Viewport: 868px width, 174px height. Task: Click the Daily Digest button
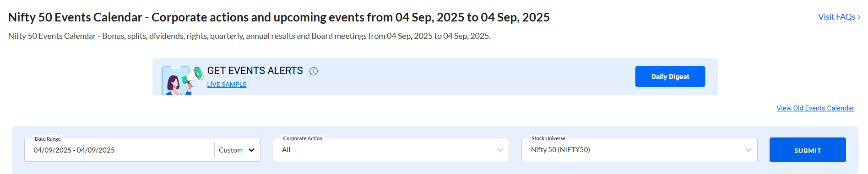(670, 77)
